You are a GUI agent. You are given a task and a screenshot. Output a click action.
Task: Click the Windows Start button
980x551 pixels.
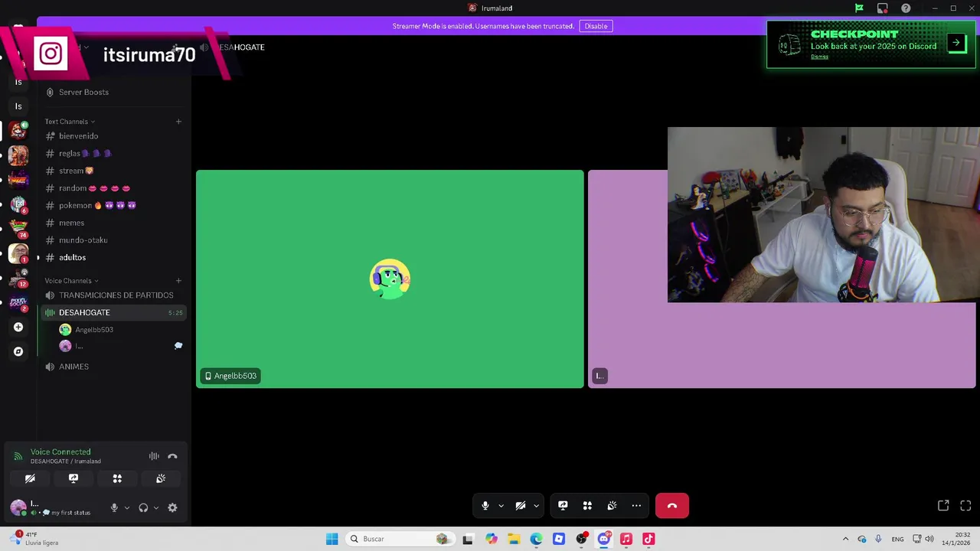coord(332,539)
